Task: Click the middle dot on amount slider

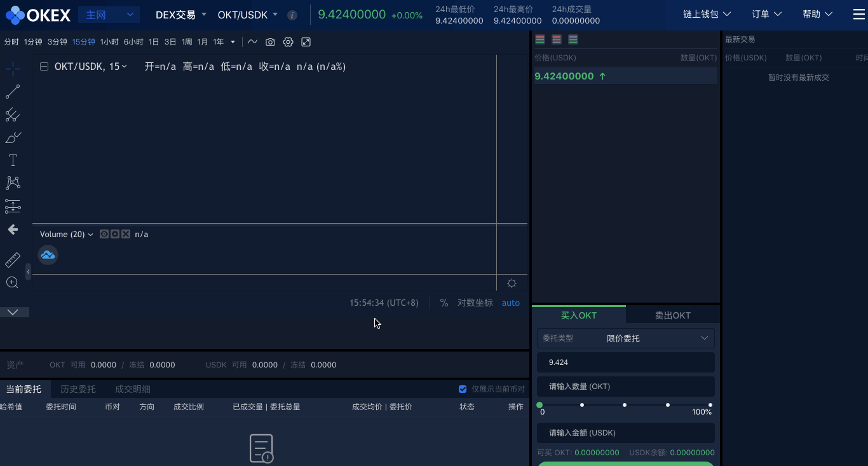Action: (x=625, y=405)
